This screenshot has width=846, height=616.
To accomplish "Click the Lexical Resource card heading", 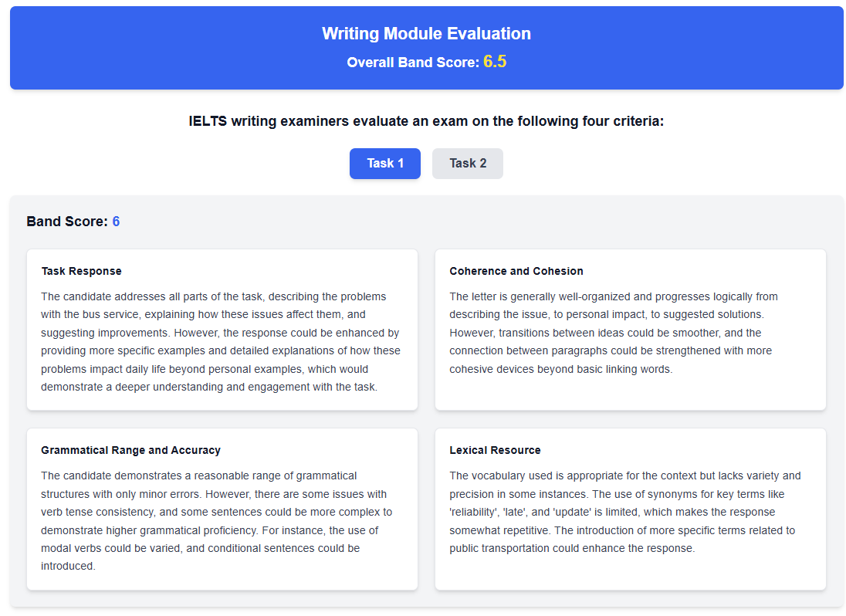I will (x=495, y=450).
